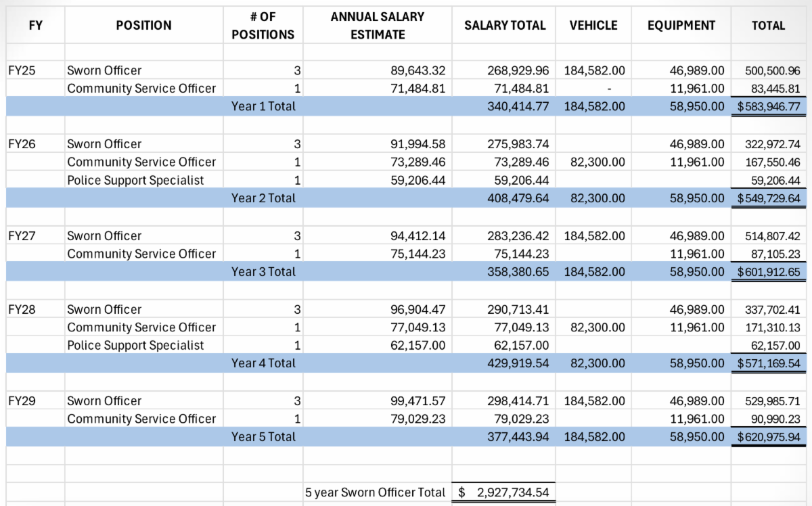The width and height of the screenshot is (812, 506).
Task: Select the ANNUAL SALARY ESTIMATE header
Action: pyautogui.click(x=377, y=26)
